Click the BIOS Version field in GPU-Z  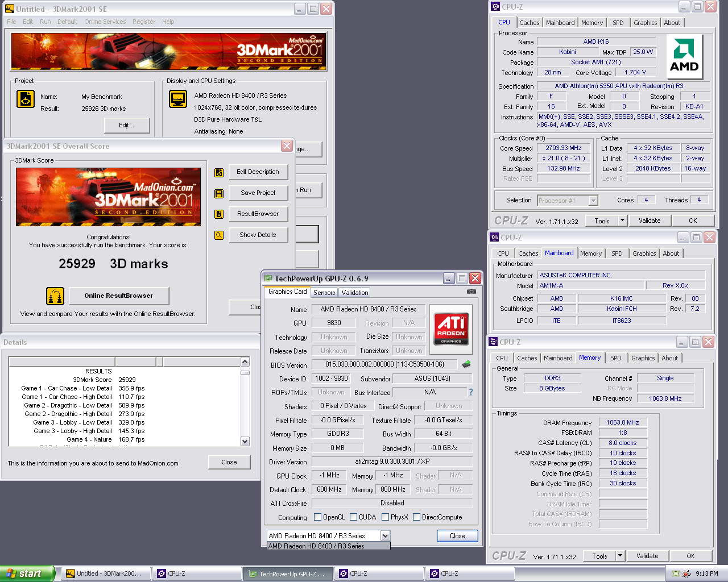click(385, 364)
